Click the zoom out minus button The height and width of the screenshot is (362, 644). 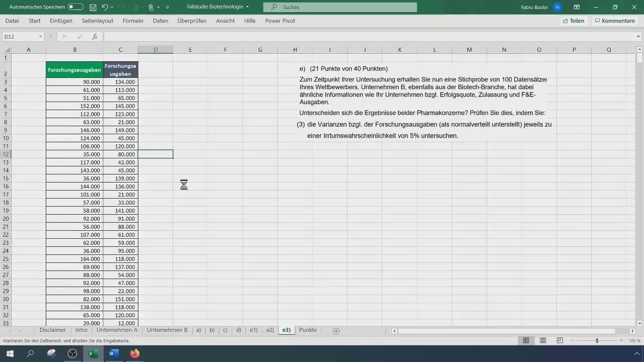573,341
